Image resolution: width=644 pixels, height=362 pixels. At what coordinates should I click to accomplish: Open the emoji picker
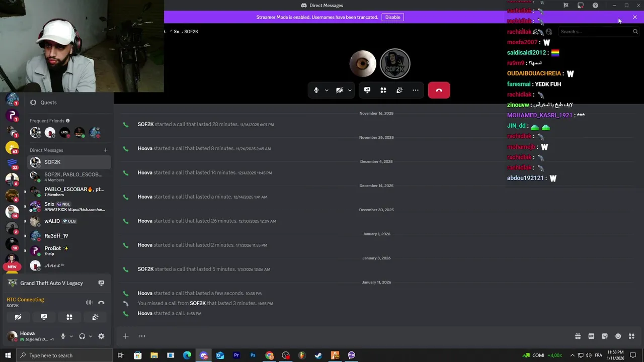tap(618, 336)
